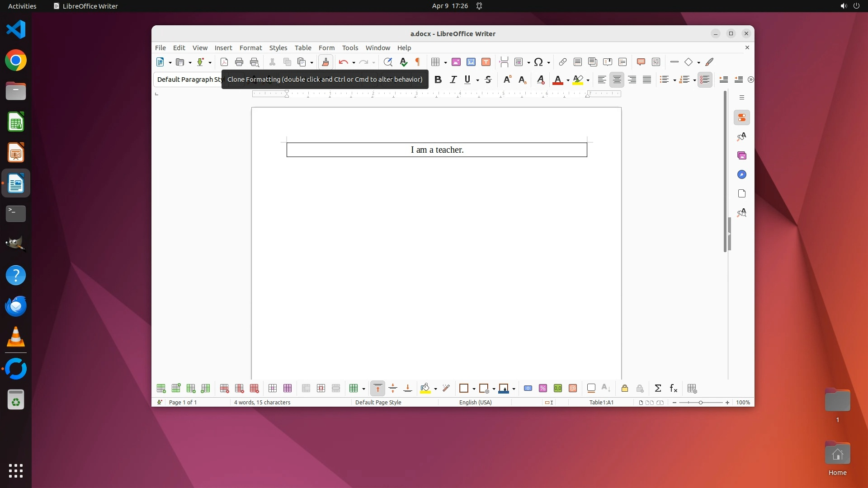
Task: Click Protect Cells padlock icon
Action: 625,388
